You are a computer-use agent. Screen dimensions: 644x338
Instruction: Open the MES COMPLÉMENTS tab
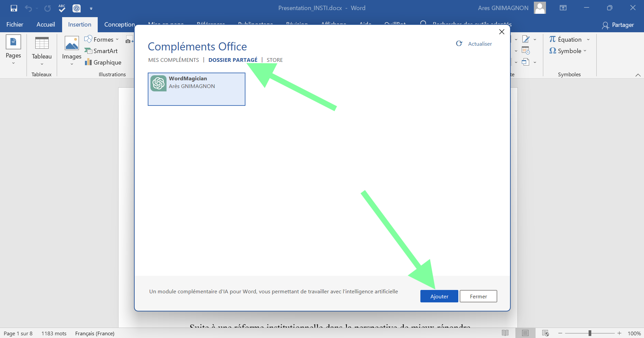tap(174, 60)
